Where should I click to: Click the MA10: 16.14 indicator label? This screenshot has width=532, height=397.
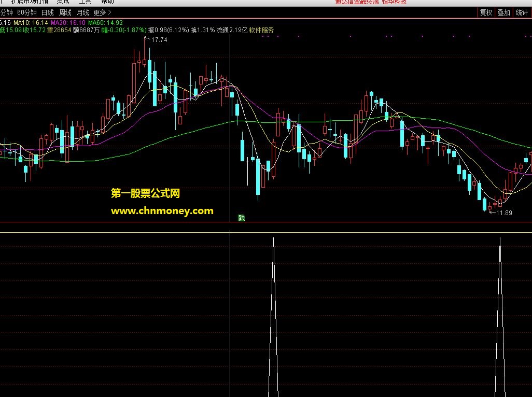(x=31, y=23)
